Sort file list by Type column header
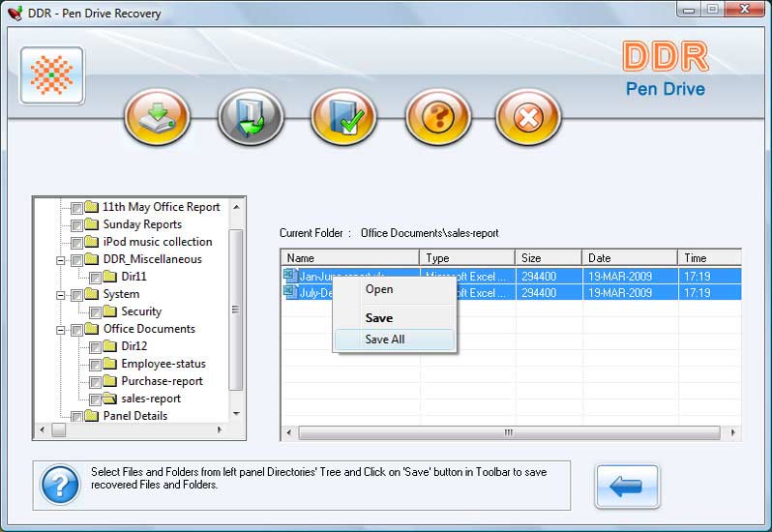Viewport: 772px width, 532px height. 466,258
